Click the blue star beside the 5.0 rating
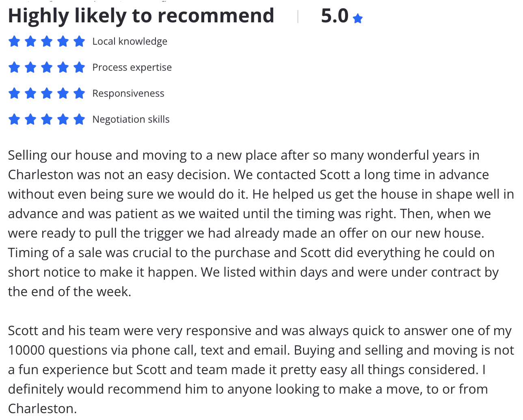 [358, 19]
